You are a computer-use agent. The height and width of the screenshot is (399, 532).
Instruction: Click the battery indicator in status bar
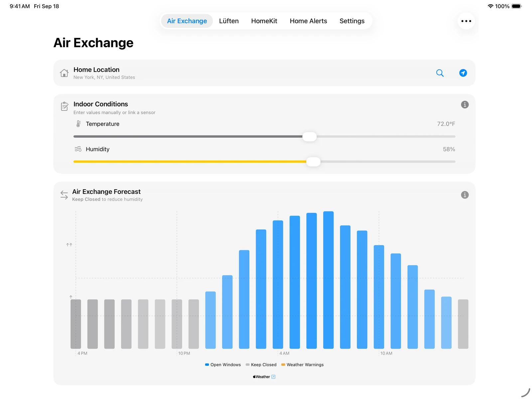(516, 6)
